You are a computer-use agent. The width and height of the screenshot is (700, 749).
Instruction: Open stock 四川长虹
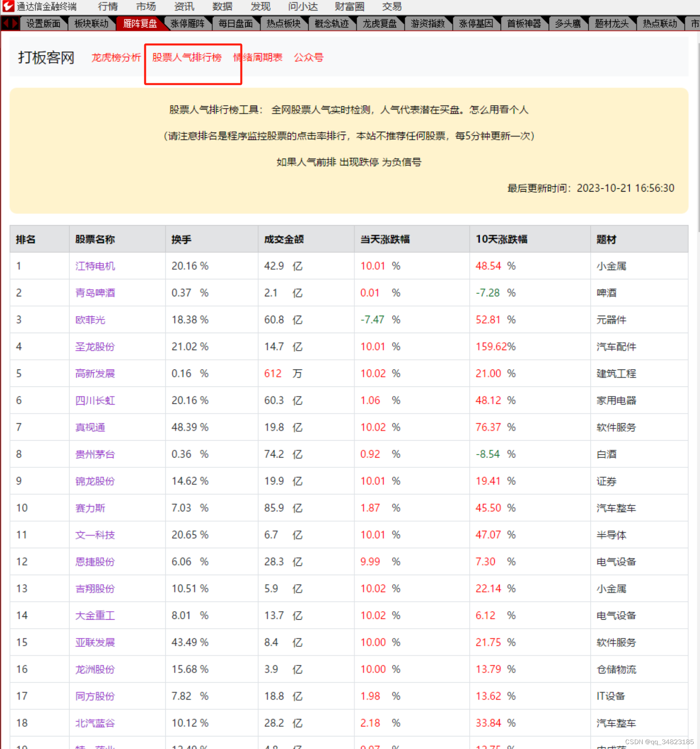pos(95,400)
